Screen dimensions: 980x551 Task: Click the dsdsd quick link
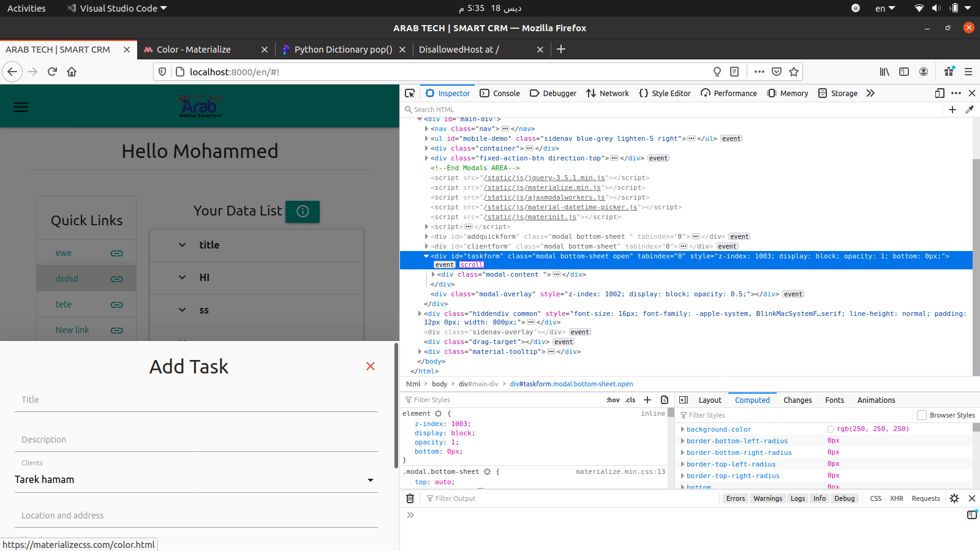tap(67, 279)
